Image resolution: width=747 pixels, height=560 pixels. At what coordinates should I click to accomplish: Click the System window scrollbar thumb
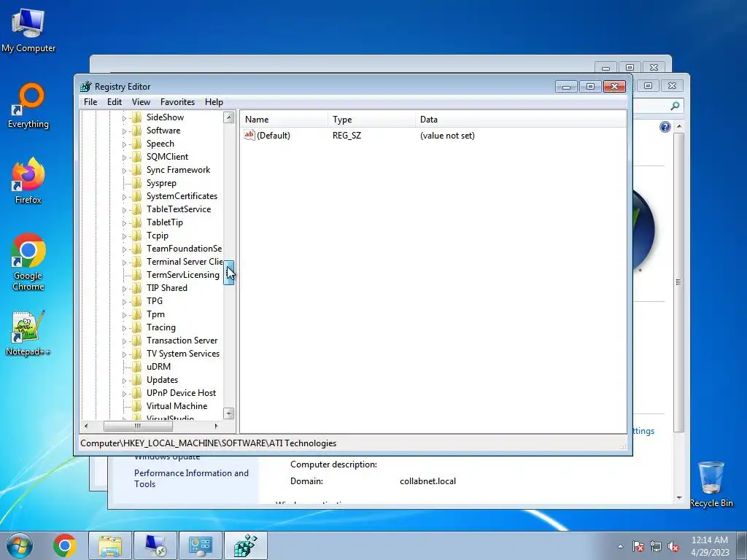(x=678, y=282)
